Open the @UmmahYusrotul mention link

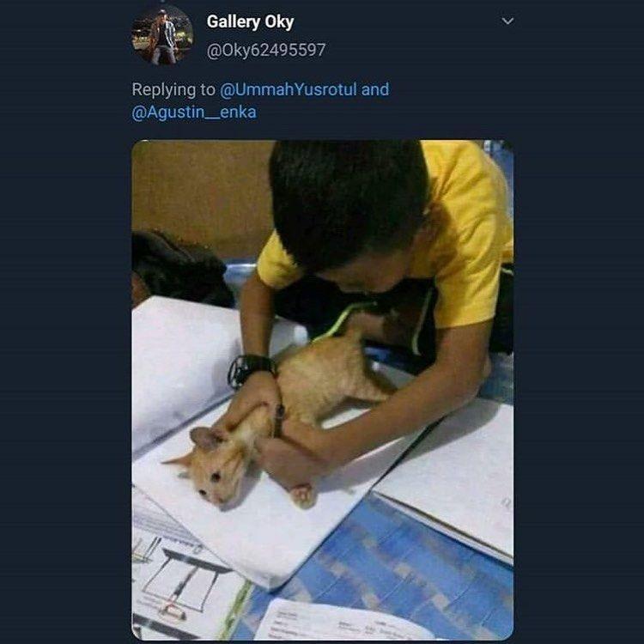pos(289,89)
